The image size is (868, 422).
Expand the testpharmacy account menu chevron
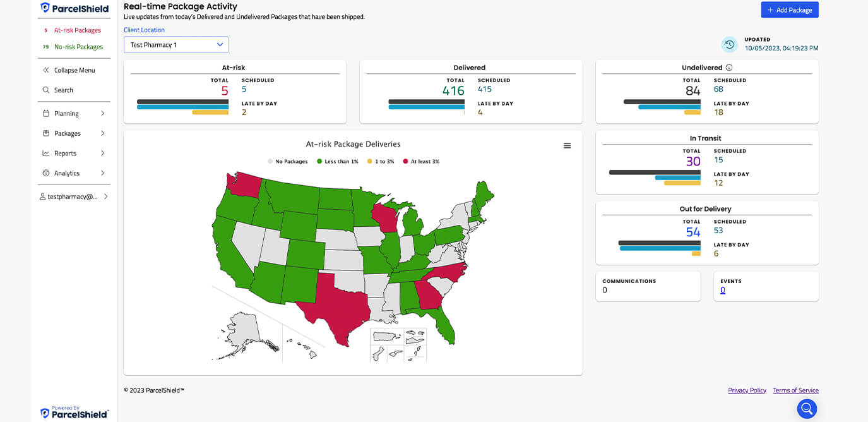click(x=106, y=196)
